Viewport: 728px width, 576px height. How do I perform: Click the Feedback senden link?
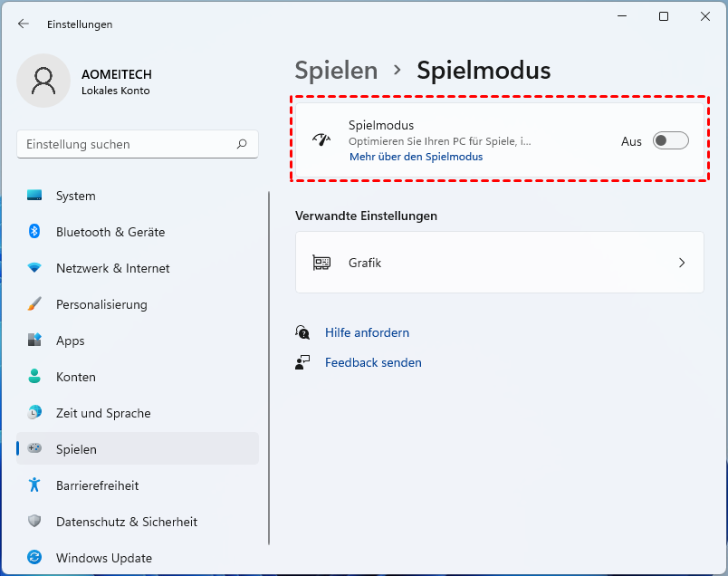click(x=373, y=362)
